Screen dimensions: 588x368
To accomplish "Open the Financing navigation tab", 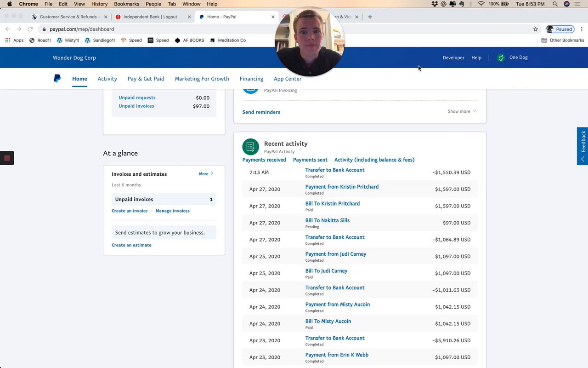I will tap(251, 79).
